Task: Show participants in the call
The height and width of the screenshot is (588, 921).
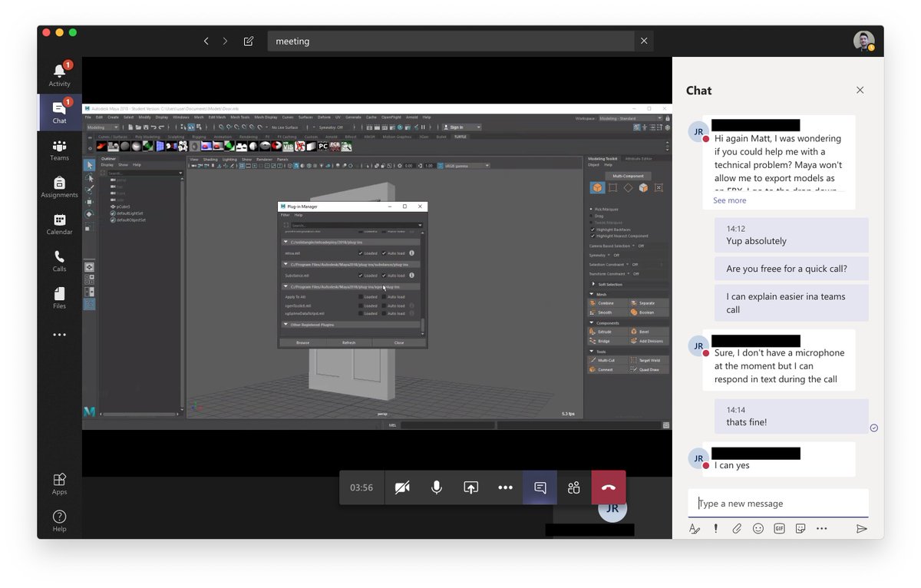Action: tap(574, 487)
